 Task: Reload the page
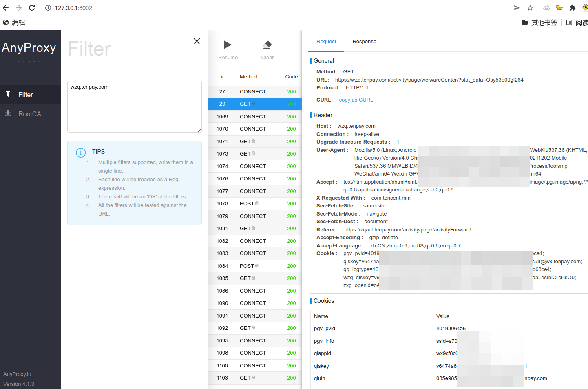click(x=32, y=8)
